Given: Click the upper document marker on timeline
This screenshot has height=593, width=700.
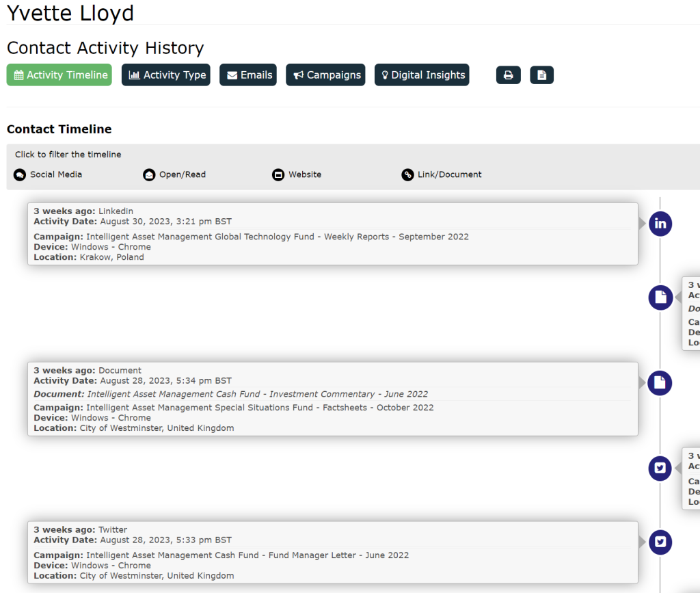Looking at the screenshot, I should point(660,298).
